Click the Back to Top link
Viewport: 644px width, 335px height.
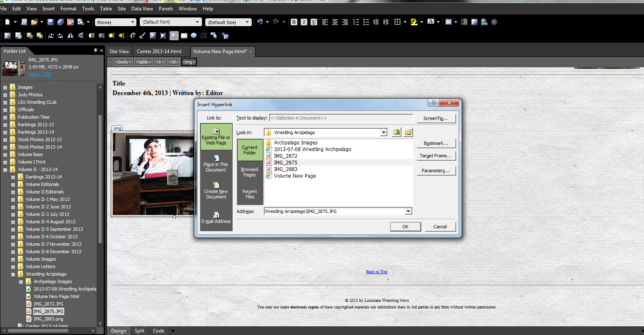(x=377, y=272)
